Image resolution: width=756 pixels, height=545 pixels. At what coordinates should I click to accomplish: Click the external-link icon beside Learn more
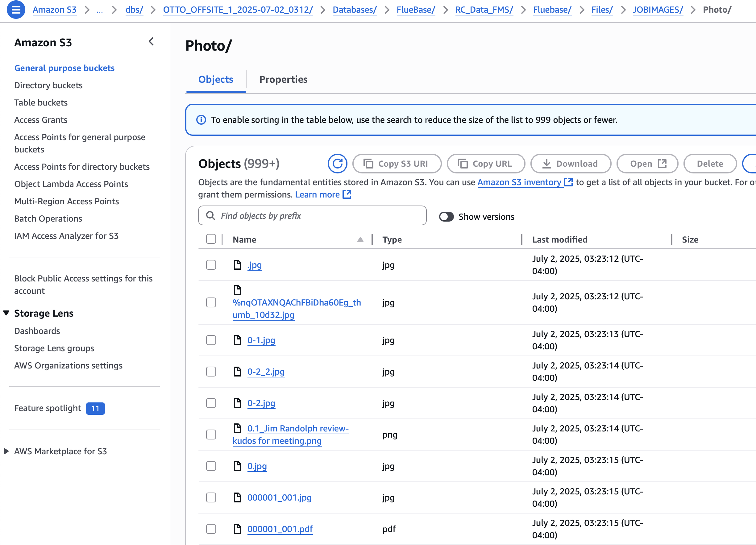[347, 194]
